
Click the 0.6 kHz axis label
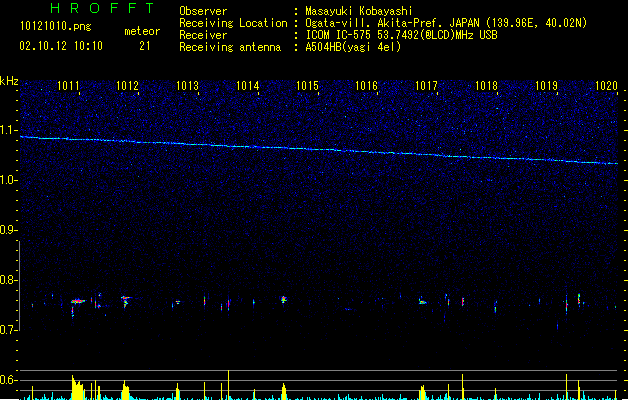pyautogui.click(x=9, y=380)
